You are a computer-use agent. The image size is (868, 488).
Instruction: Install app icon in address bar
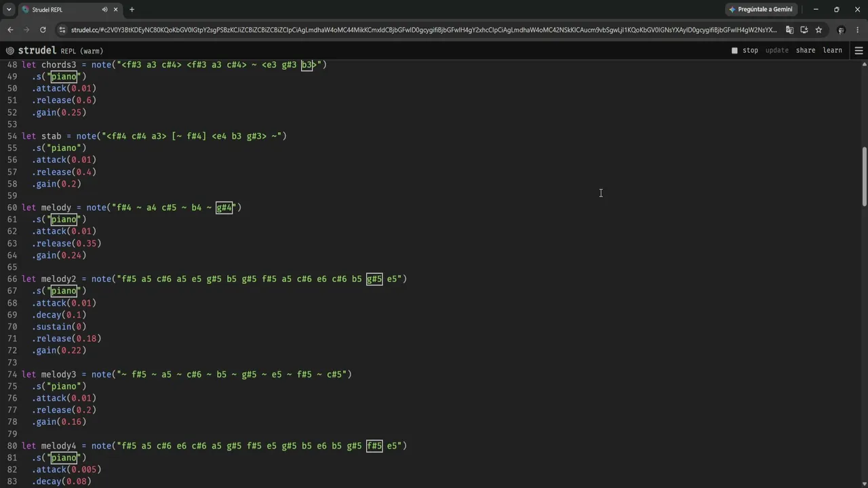804,30
